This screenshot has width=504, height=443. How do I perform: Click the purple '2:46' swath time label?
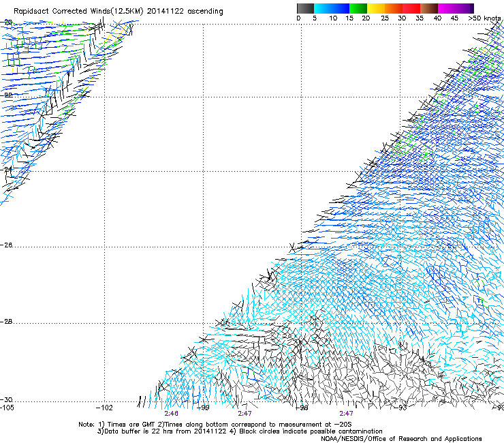coord(172,414)
